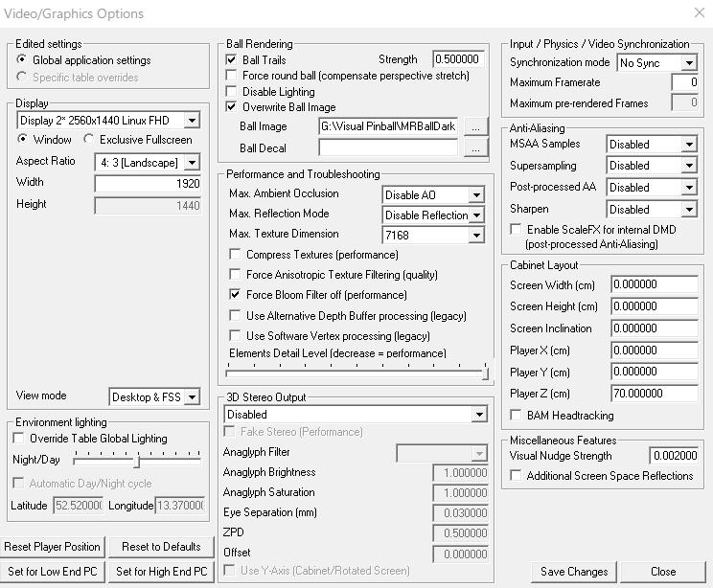Click Maximum Framerate field

(x=685, y=82)
